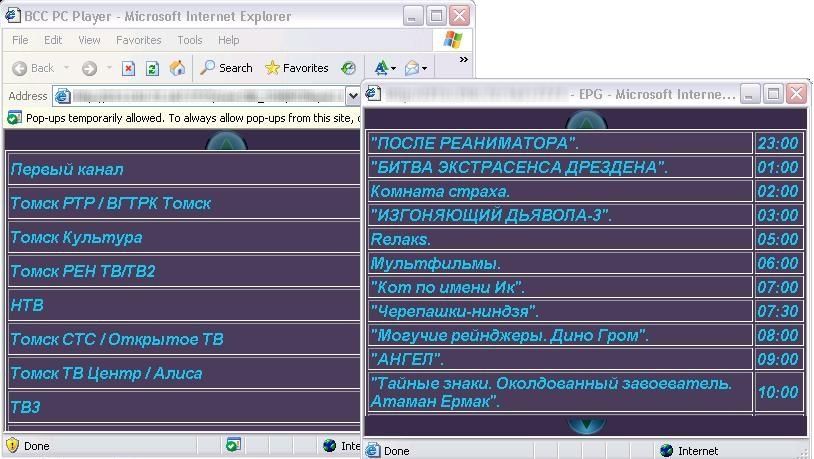Click the page icon in the Address bar
Screen dimensions: 814x459
click(x=63, y=96)
